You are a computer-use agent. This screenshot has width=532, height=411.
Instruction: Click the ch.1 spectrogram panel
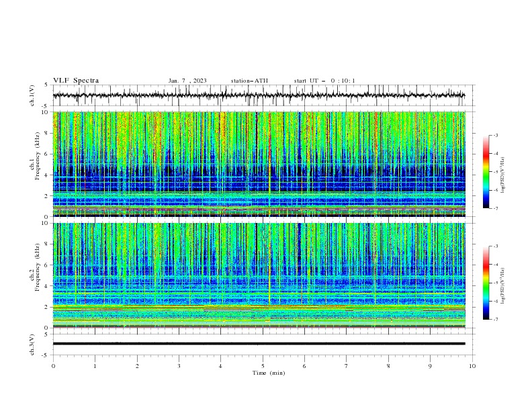tap(259, 164)
